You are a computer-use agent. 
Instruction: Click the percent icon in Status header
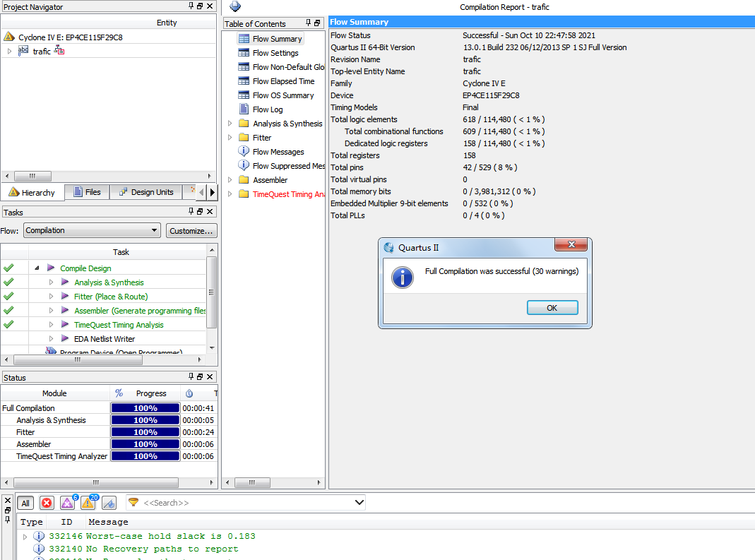click(x=119, y=393)
